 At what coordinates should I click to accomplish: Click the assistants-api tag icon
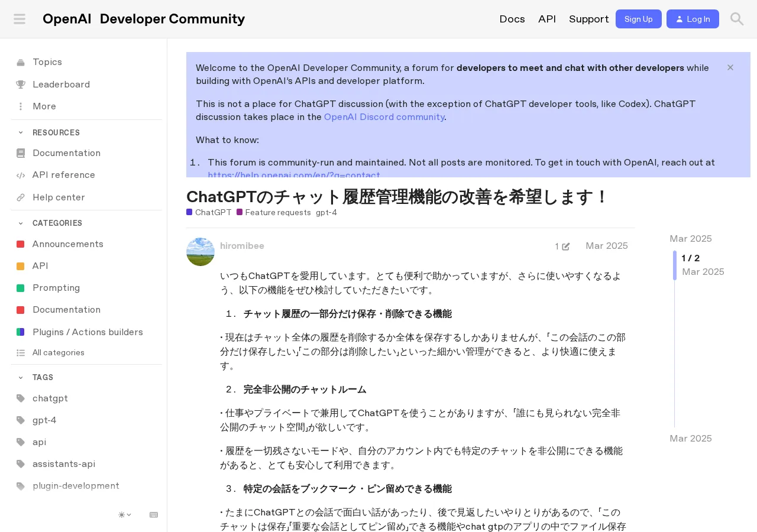click(21, 464)
